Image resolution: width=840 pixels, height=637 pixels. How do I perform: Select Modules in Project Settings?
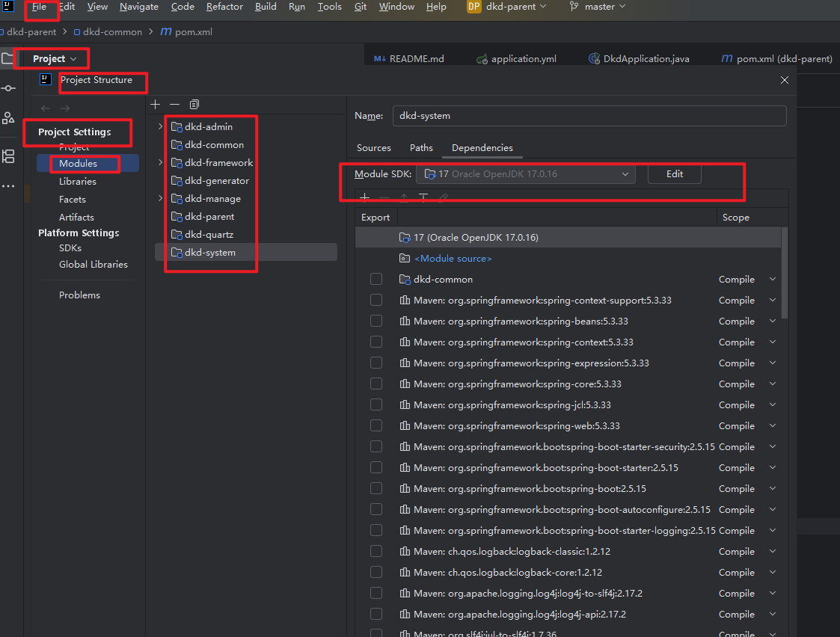tap(79, 164)
